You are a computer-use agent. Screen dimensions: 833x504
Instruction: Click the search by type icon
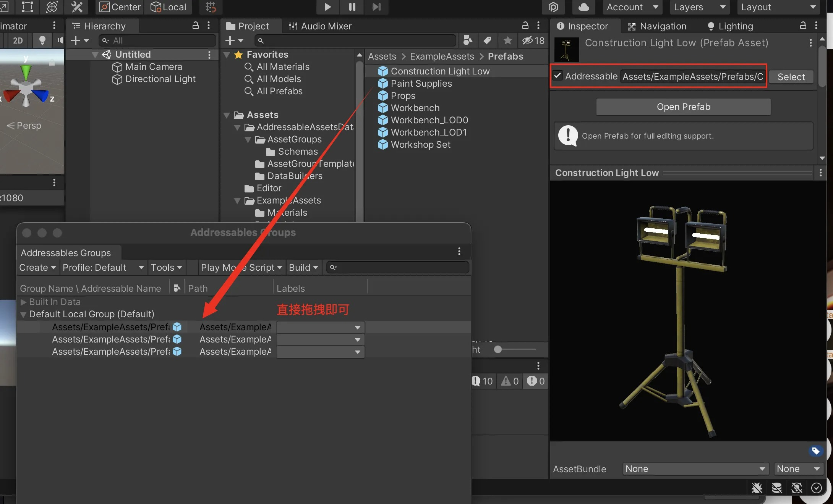tap(468, 40)
